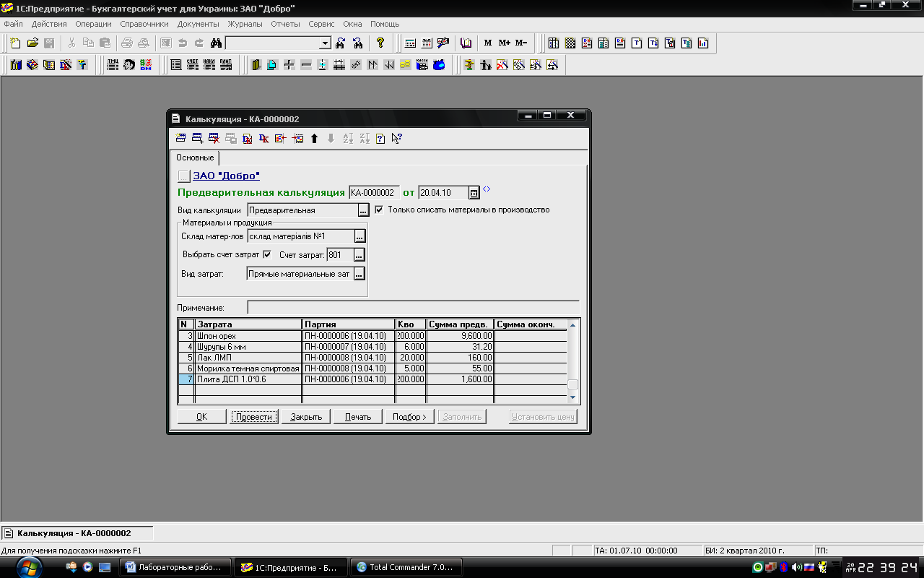Open the Документы menu
The image size is (924, 578).
click(x=199, y=24)
